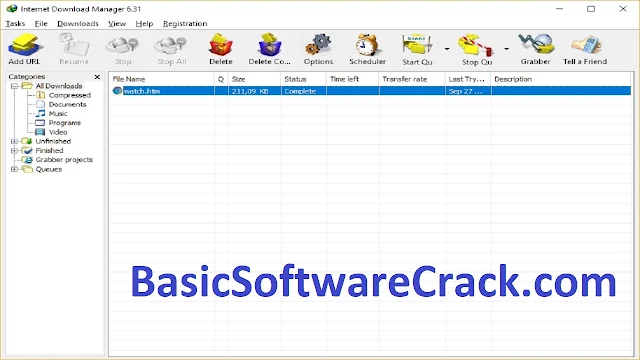Open the Downloads menu
This screenshot has height=360, width=640.
(x=78, y=24)
